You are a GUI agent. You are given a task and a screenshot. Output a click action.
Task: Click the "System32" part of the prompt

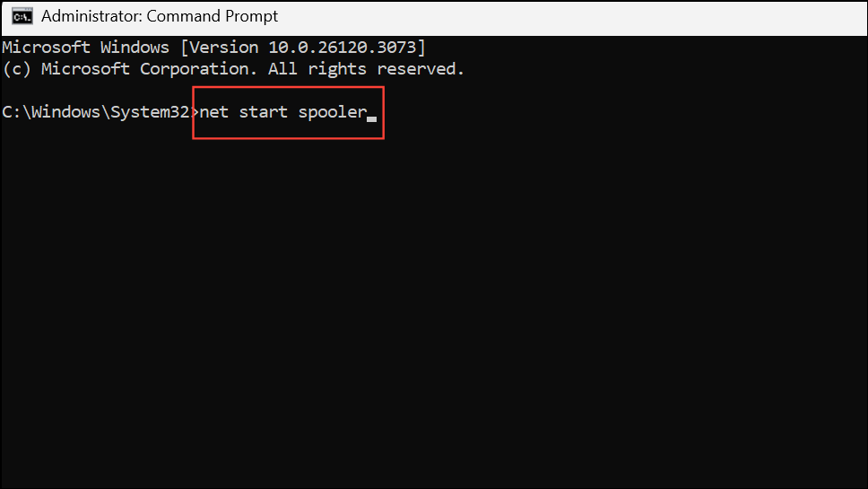tap(150, 112)
